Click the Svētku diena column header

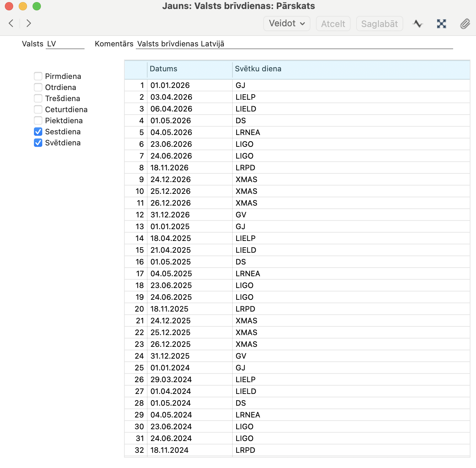coord(351,69)
